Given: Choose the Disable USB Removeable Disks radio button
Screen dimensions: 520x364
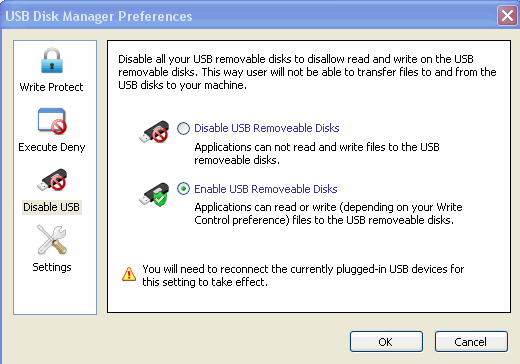Looking at the screenshot, I should click(183, 128).
